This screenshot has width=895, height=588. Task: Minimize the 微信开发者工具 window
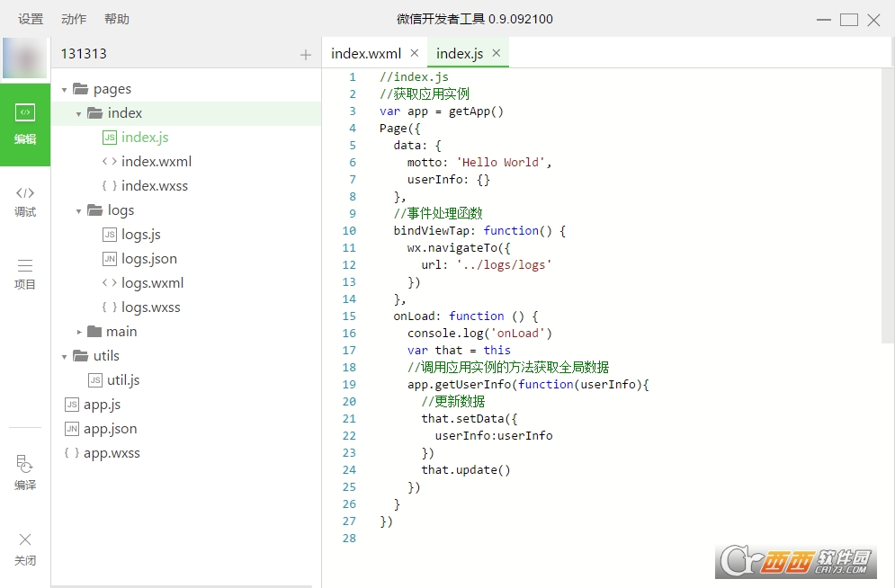pyautogui.click(x=824, y=20)
